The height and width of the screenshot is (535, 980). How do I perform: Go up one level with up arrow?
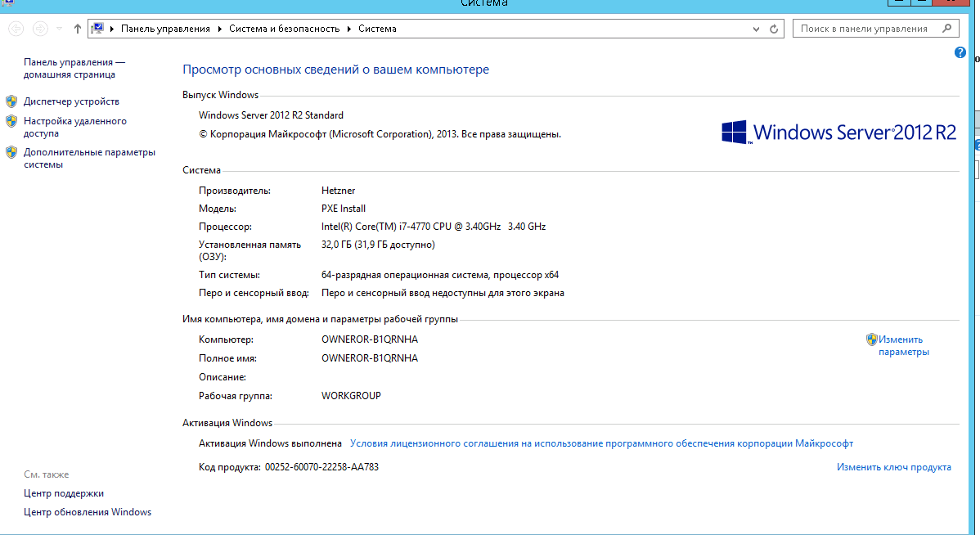tap(78, 29)
